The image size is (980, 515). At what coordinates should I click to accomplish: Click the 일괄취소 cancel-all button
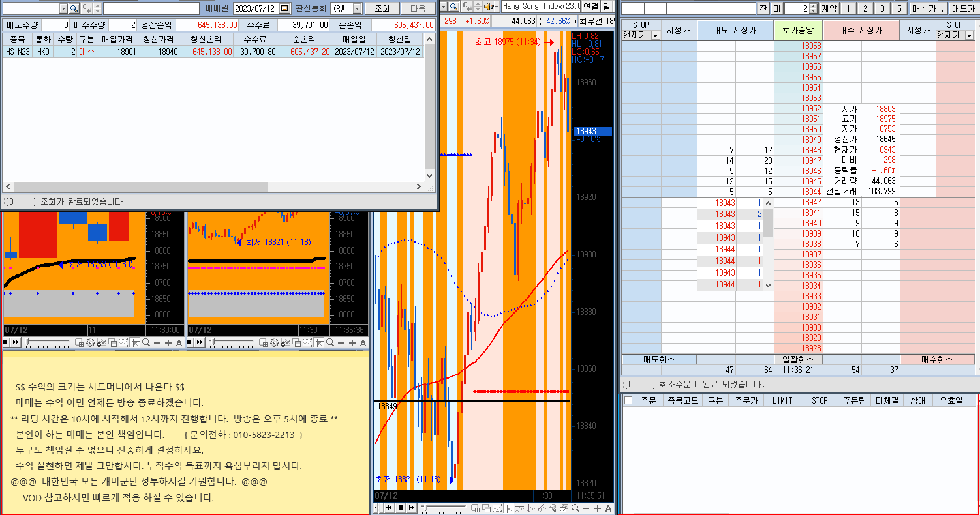(797, 359)
